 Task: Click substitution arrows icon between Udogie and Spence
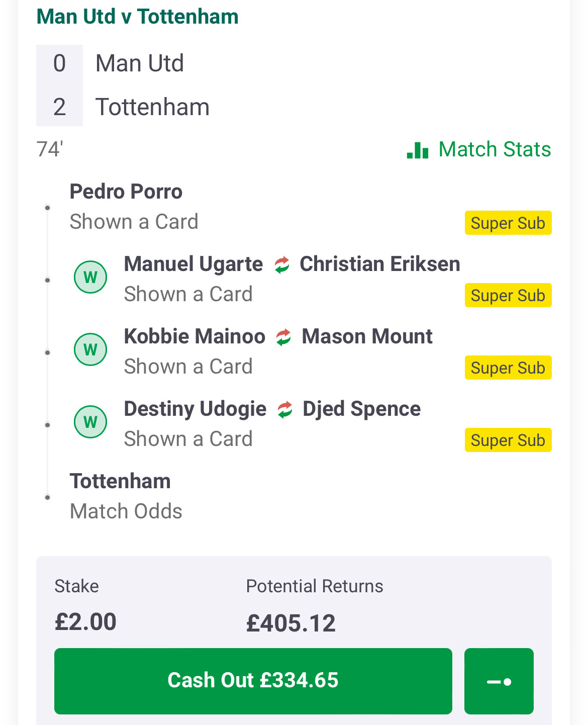[x=285, y=409]
